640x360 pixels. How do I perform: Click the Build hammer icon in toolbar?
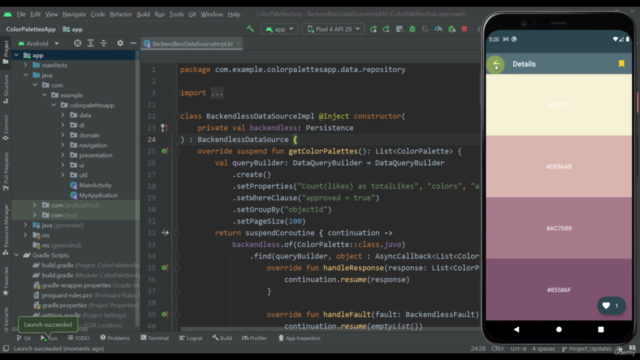pos(250,29)
